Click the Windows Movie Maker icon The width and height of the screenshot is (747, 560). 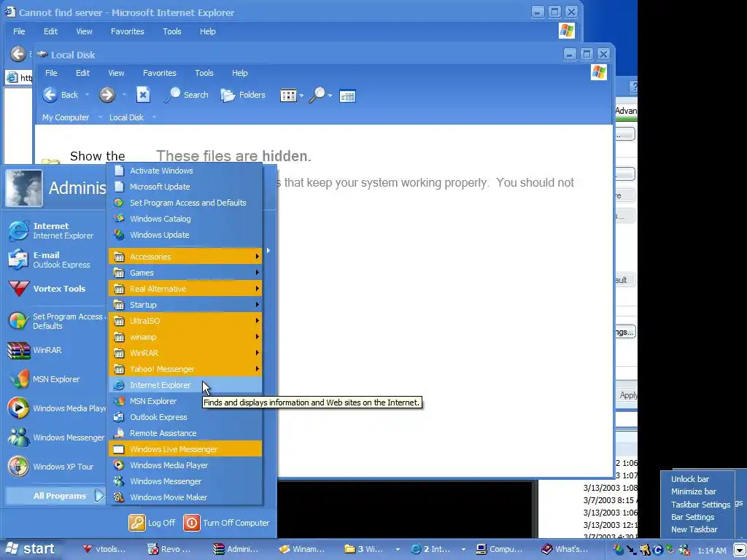(119, 497)
